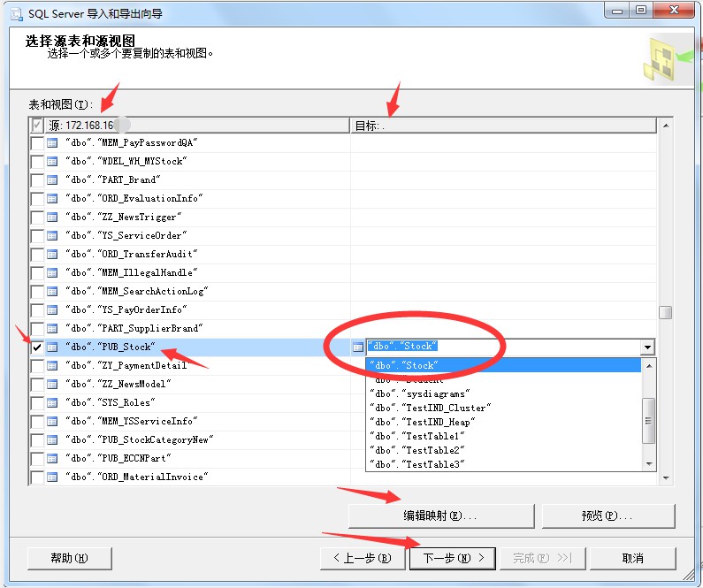Click table icon next to "dbo"."YS_ServiceOrder"

tap(52, 236)
